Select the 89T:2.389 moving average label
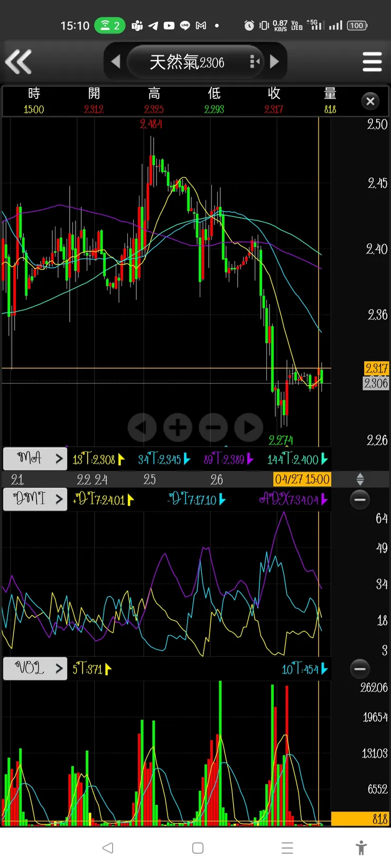This screenshot has height=868, width=391. (x=229, y=459)
